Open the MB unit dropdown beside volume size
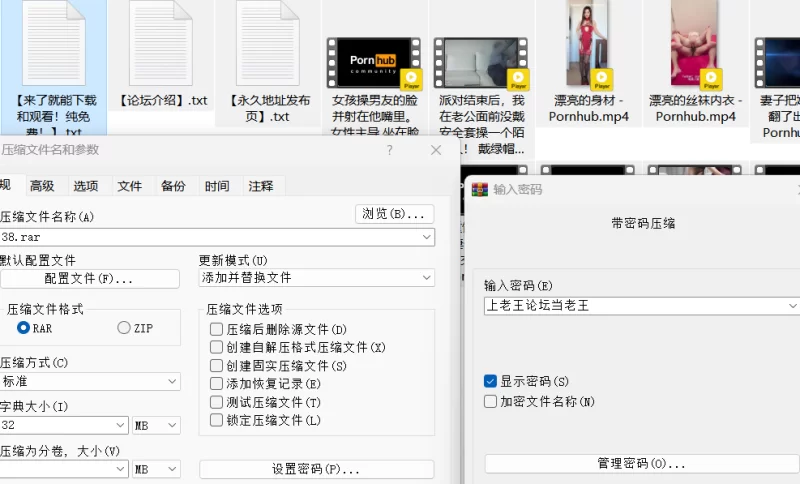Viewport: 800px width, 484px height. (x=156, y=469)
